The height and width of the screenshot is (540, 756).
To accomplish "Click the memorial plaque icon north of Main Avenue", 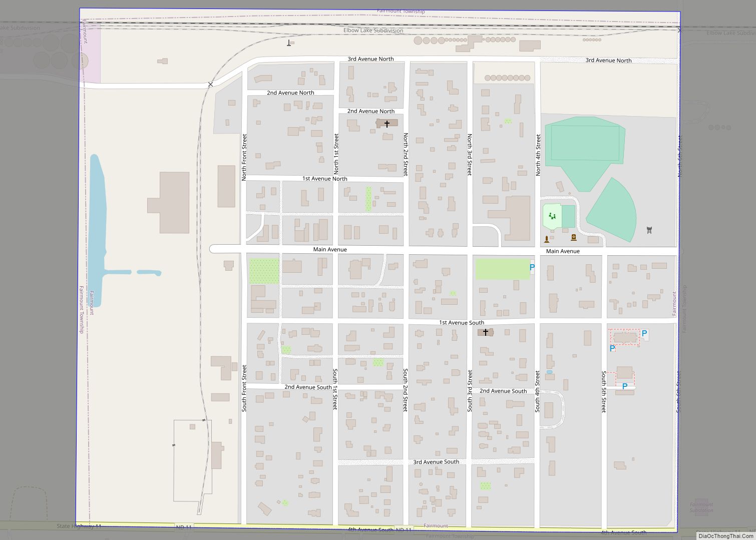I will (574, 237).
